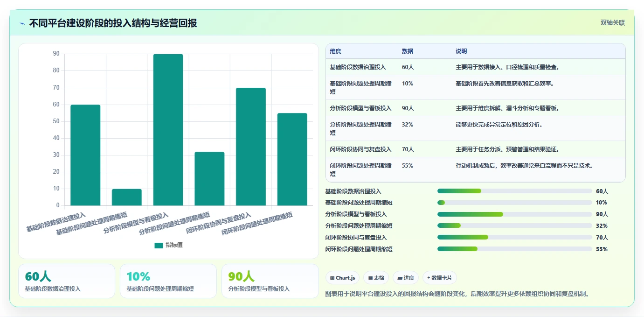Screen dimensions: 644x317
Task: Click the 55% value in table
Action: pyautogui.click(x=407, y=166)
